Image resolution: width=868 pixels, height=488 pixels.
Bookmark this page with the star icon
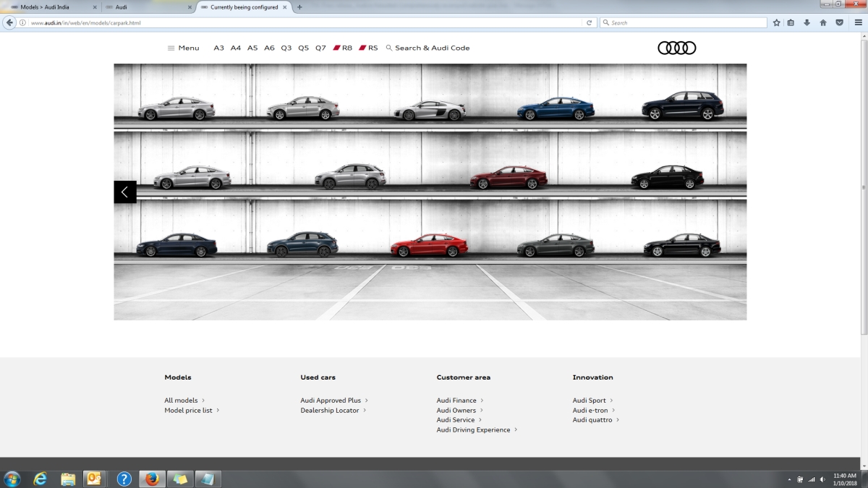pos(777,22)
